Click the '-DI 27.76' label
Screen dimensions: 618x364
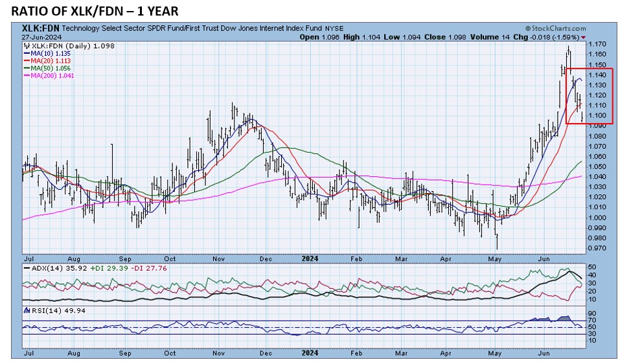(x=148, y=268)
